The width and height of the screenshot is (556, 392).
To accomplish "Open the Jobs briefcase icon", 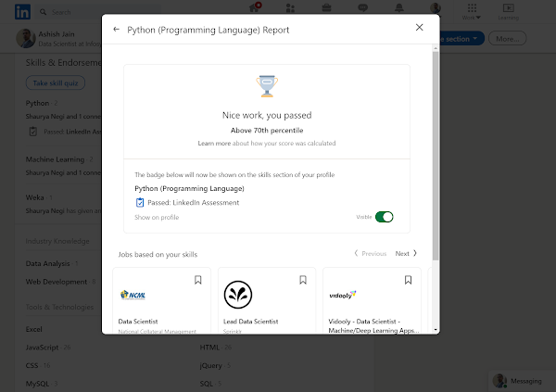I will point(326,7).
